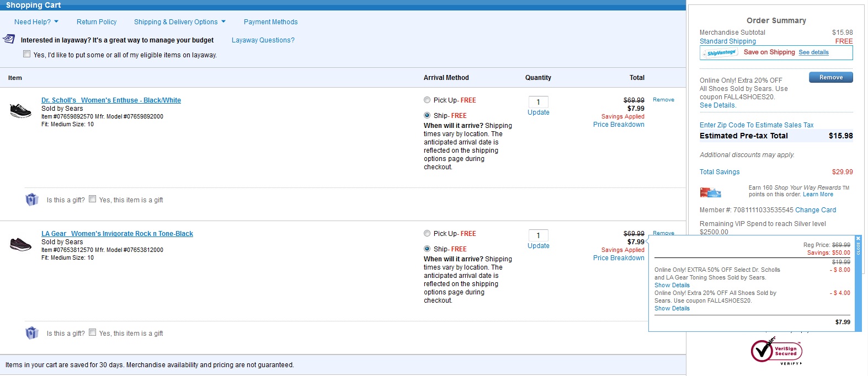
Task: Click quantity field for LA Gear item
Action: [x=538, y=235]
